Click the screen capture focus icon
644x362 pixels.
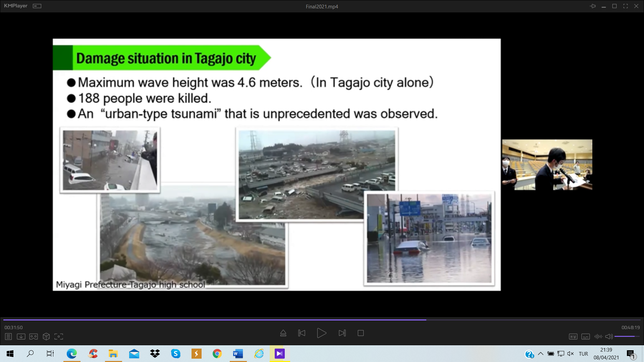coord(59,337)
